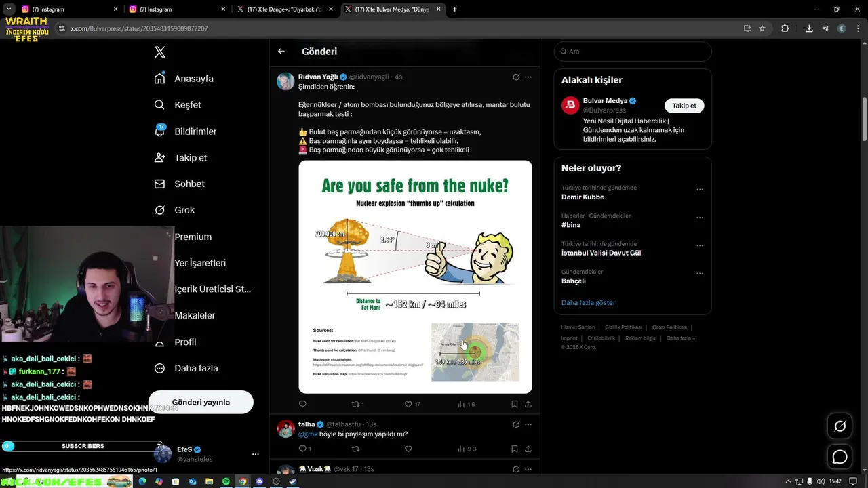This screenshot has height=488, width=868.
Task: Share Rıdvan Yağlı's post
Action: click(x=528, y=404)
